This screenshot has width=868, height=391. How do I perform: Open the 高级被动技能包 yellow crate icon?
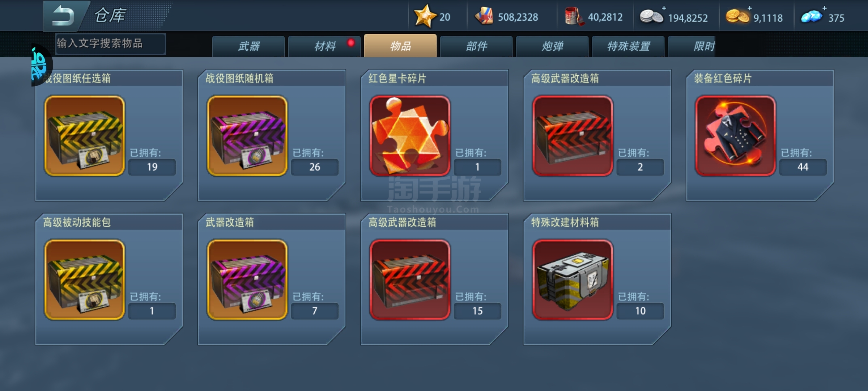(85, 279)
